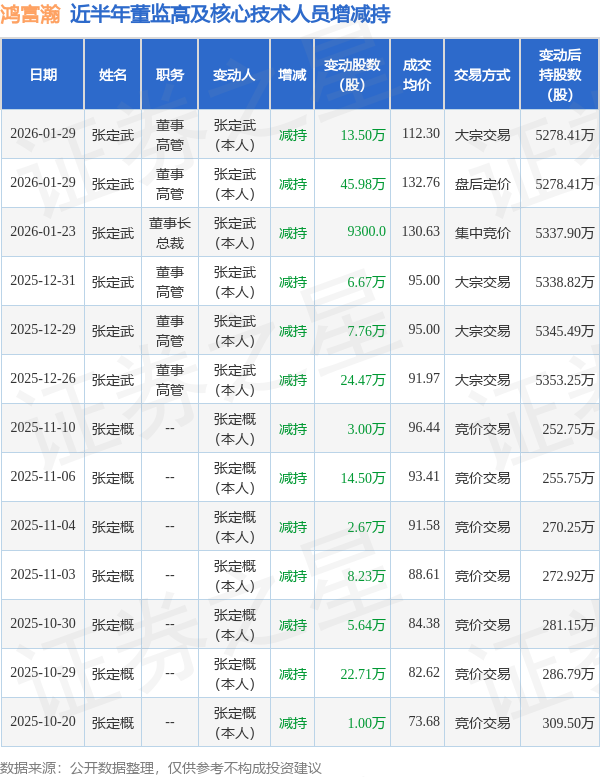Click average price 96.44
Viewport: 600px width, 777px height.
(424, 428)
